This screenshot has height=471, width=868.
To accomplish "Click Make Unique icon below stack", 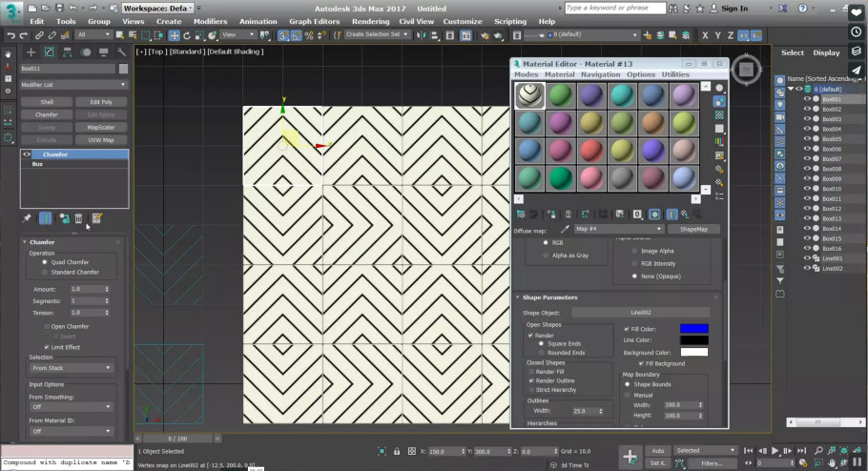I will pos(64,218).
